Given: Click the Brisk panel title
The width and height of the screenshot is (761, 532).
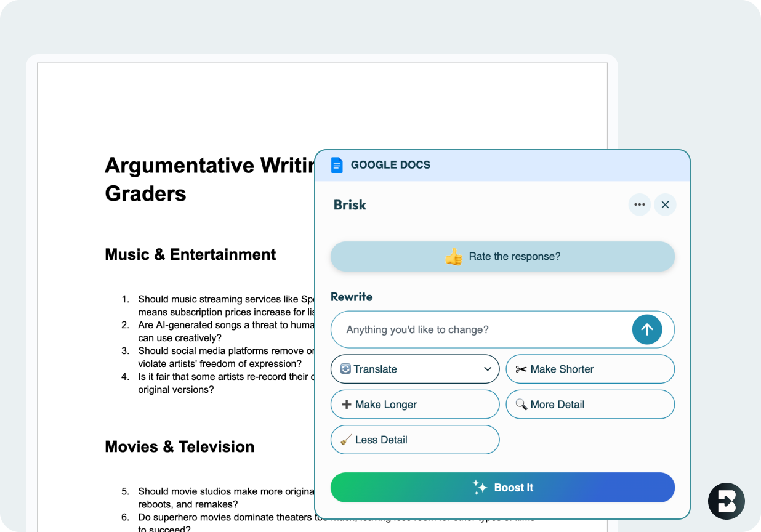Looking at the screenshot, I should 350,205.
